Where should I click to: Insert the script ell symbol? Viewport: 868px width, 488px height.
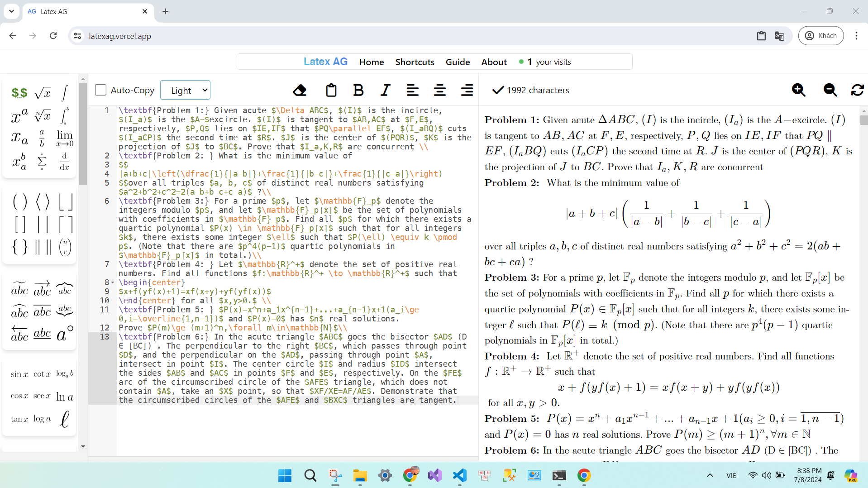pos(65,419)
